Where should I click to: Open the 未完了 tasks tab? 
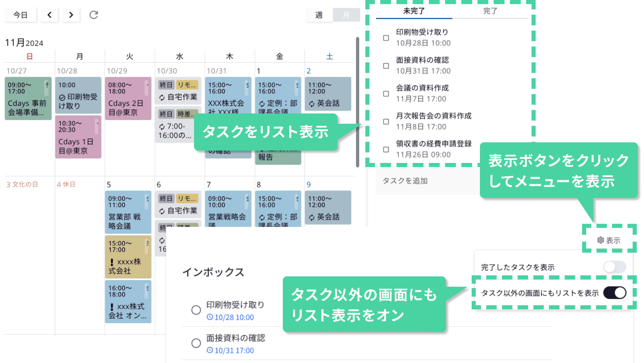coord(414,11)
